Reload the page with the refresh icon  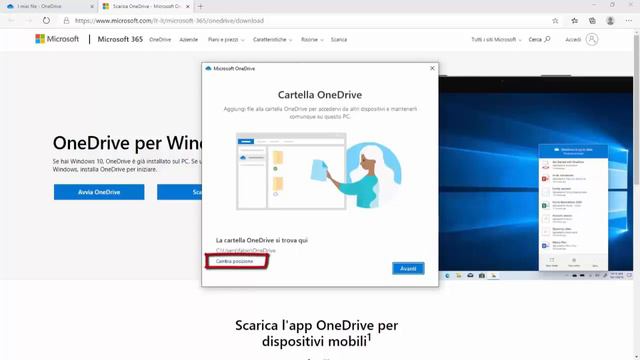click(x=46, y=20)
